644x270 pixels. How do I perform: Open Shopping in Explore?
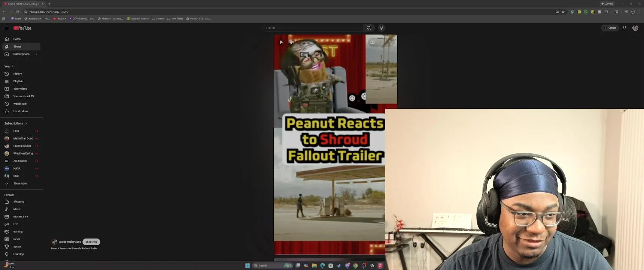click(x=21, y=202)
